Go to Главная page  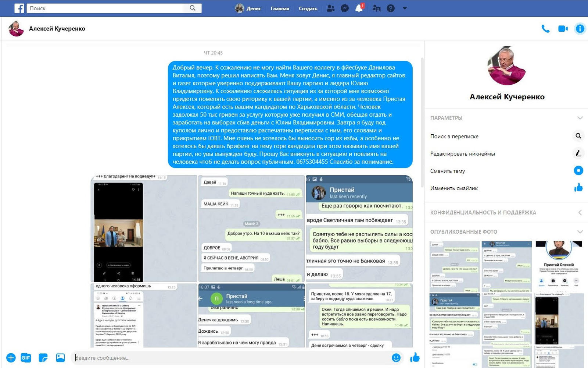click(280, 8)
